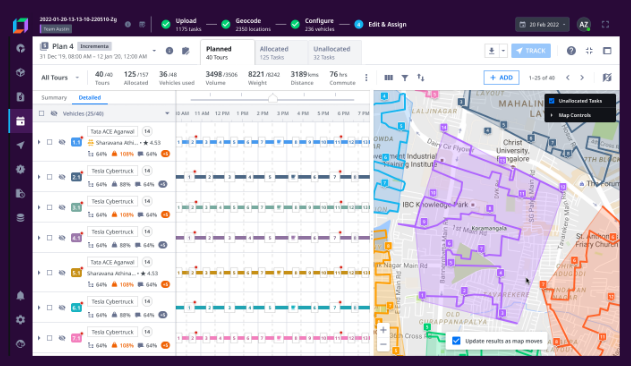
Task: Click the download icon
Action: click(492, 51)
